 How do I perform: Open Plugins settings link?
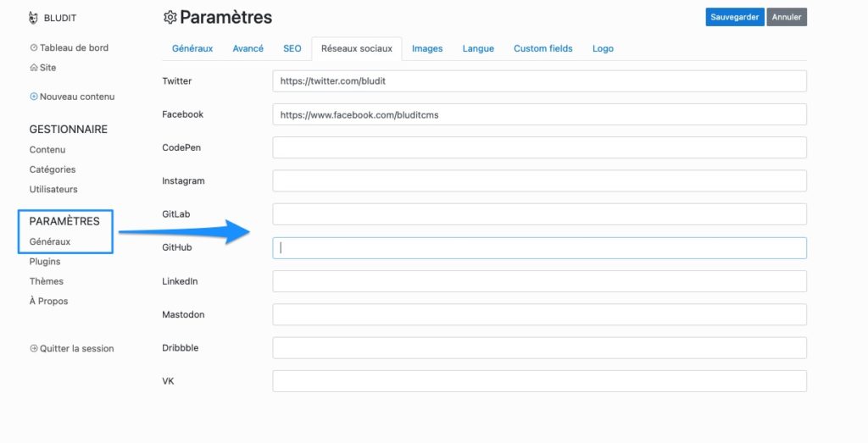coord(45,262)
